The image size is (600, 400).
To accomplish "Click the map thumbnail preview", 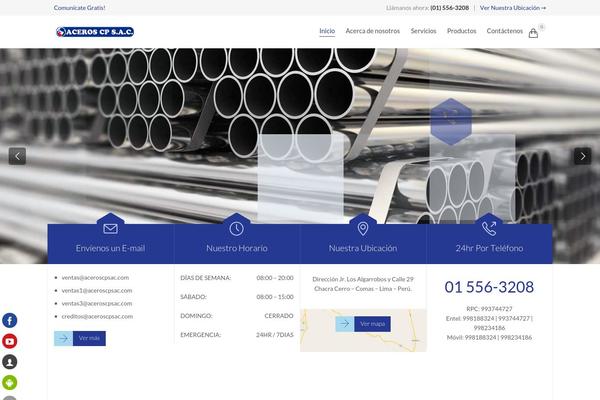I will 363,330.
